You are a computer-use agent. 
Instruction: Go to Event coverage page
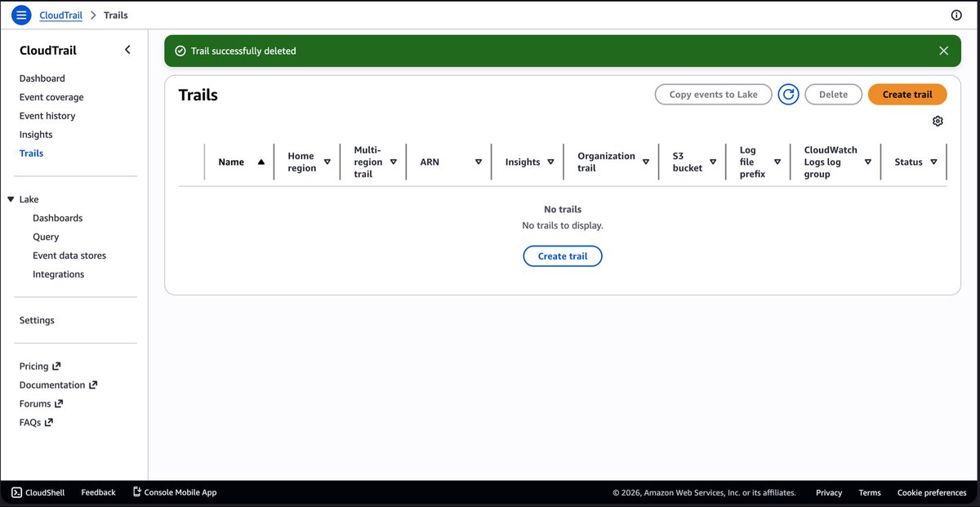point(51,97)
